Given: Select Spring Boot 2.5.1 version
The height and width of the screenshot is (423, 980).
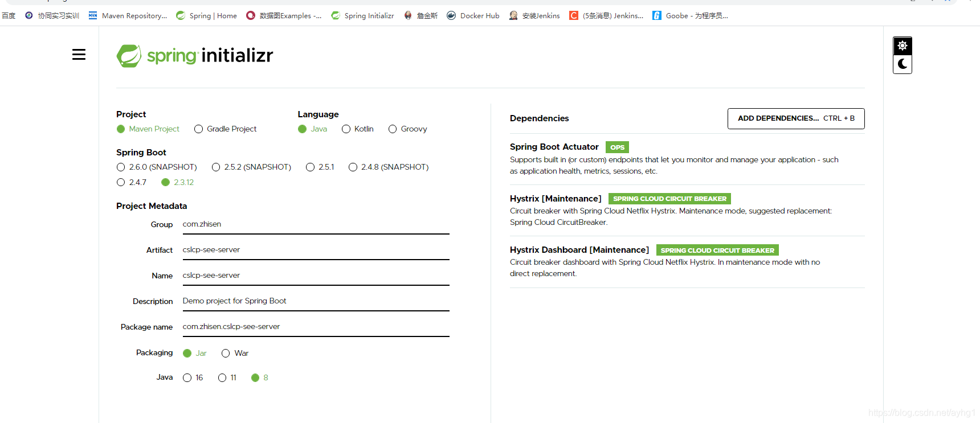Looking at the screenshot, I should click(320, 167).
